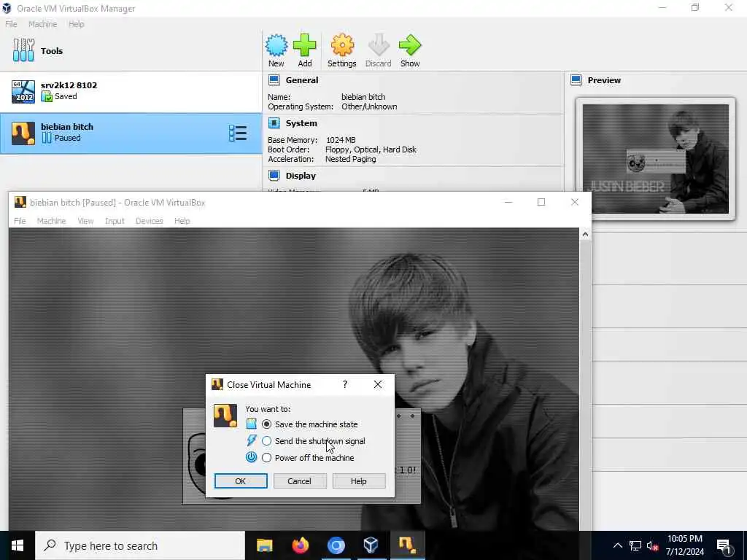This screenshot has height=560, width=747.
Task: Click the biebian bitch VM icon
Action: (x=23, y=133)
